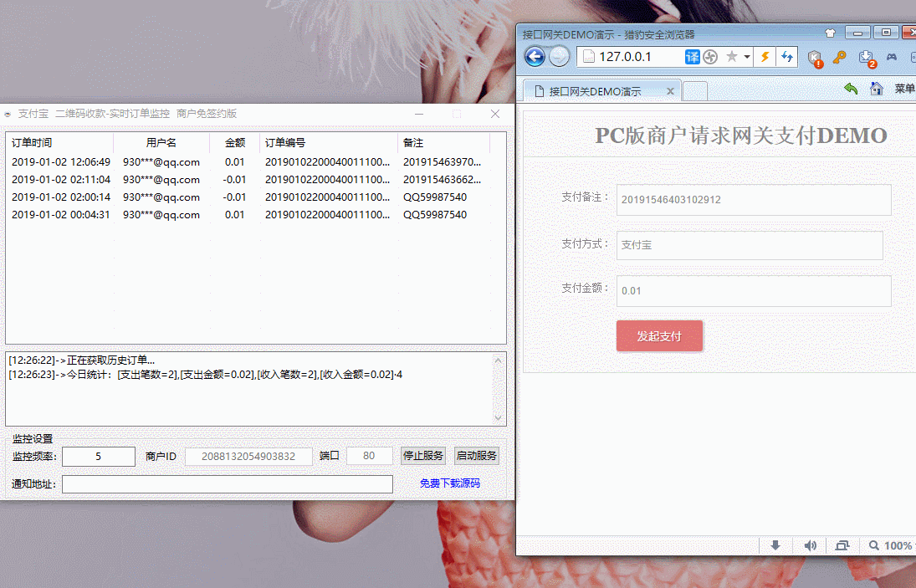Open the golden key password icon
Image resolution: width=916 pixels, height=588 pixels.
coord(840,57)
